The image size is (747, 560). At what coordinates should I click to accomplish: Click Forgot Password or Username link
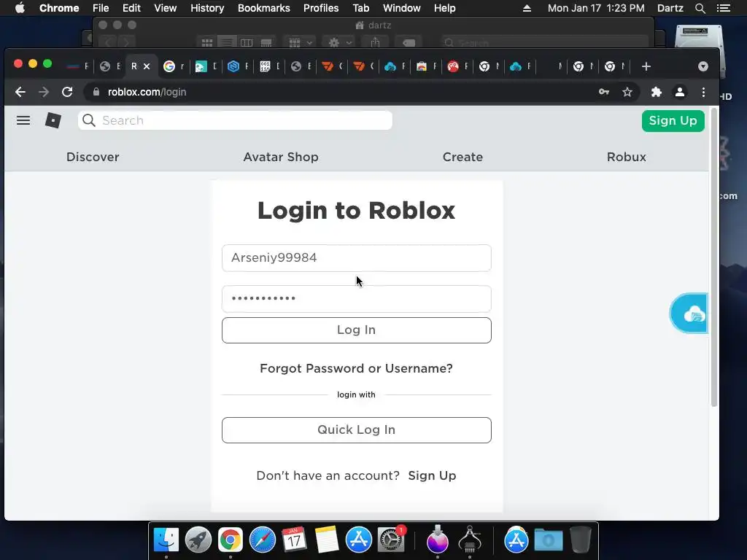pos(356,368)
